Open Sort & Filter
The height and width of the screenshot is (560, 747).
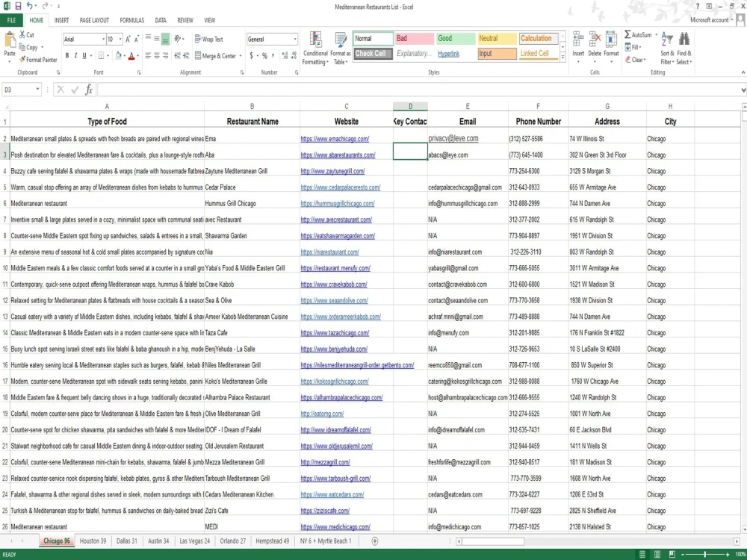[667, 49]
